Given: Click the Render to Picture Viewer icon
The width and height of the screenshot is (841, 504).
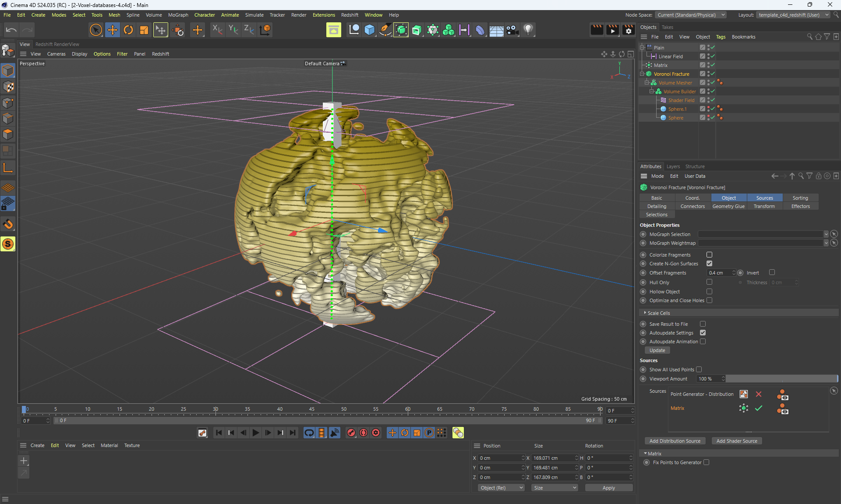Looking at the screenshot, I should pos(612,30).
